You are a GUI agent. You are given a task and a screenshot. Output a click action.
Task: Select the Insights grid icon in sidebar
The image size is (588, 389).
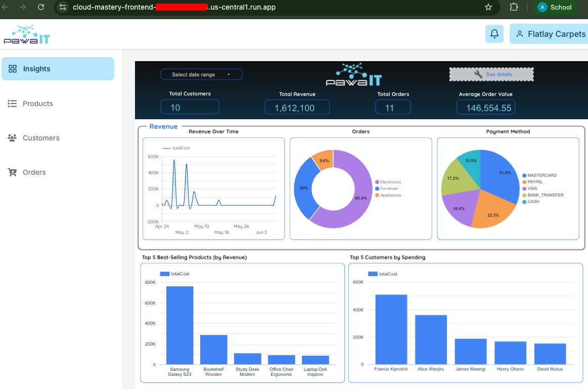coord(13,68)
